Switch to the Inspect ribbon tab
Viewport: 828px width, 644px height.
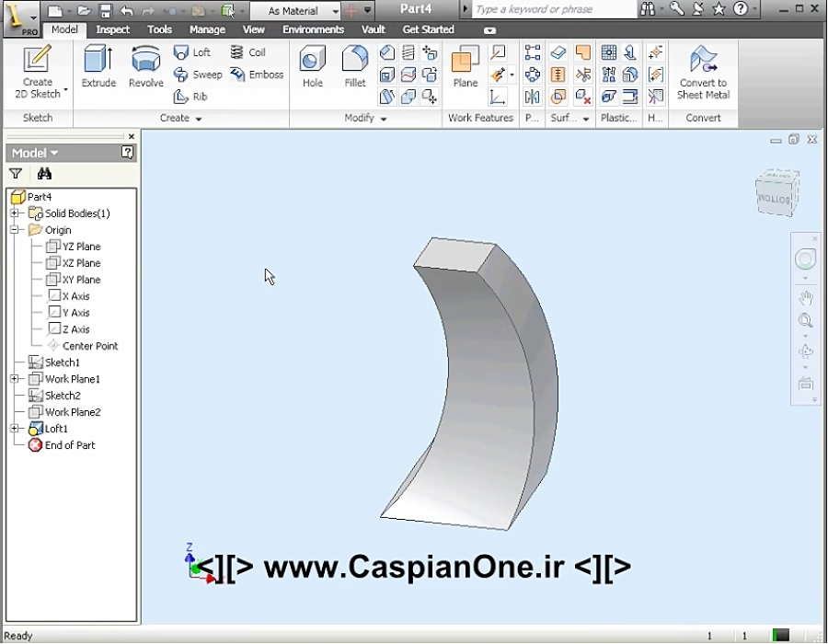[112, 29]
